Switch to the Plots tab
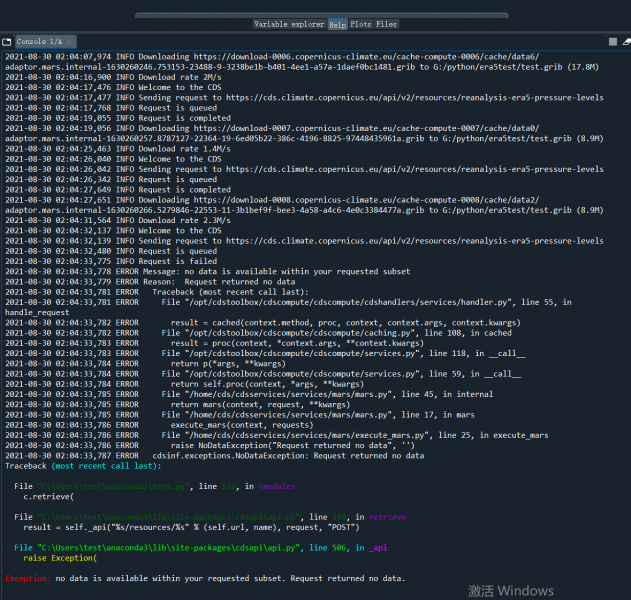 (x=361, y=23)
